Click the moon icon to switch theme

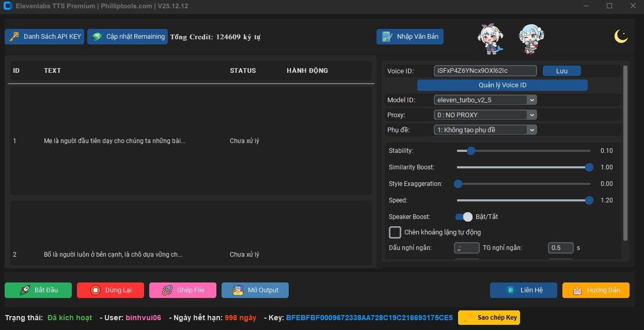pos(621,35)
